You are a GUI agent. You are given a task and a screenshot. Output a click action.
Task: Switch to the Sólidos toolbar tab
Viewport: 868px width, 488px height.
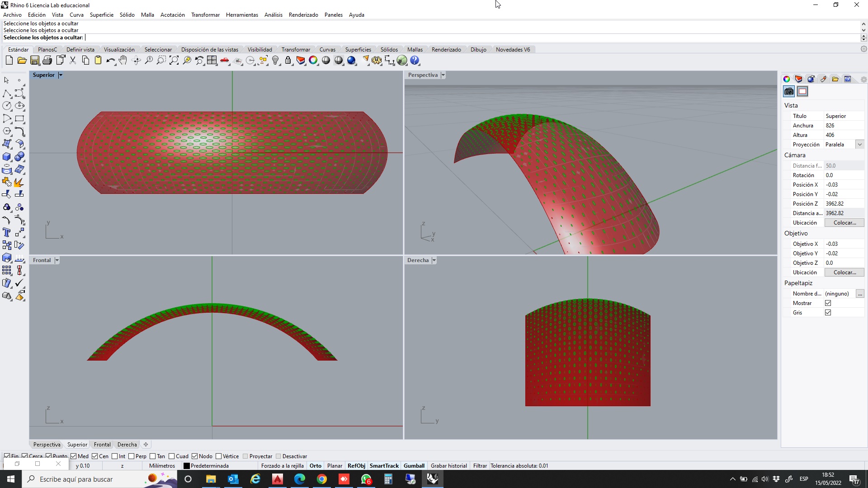389,50
